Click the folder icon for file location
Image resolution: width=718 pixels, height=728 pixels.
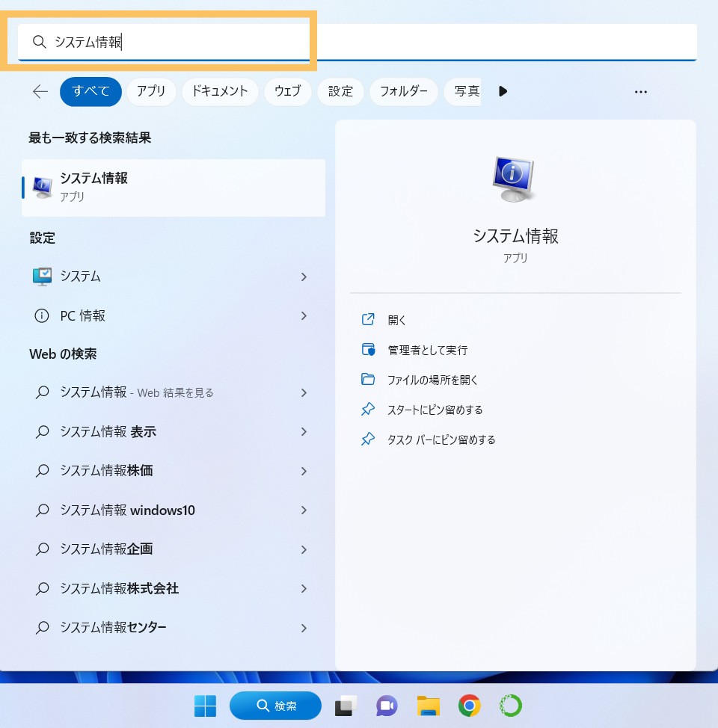368,379
